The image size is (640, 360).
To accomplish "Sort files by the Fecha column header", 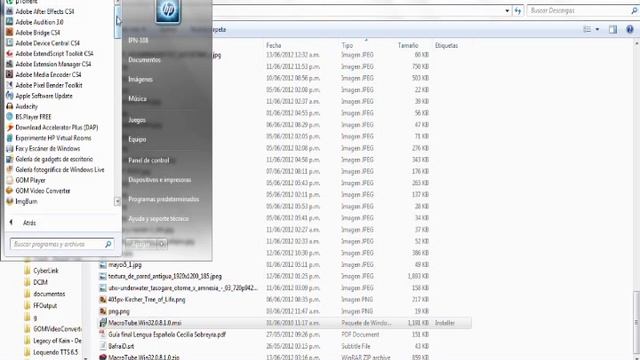I will [273, 45].
